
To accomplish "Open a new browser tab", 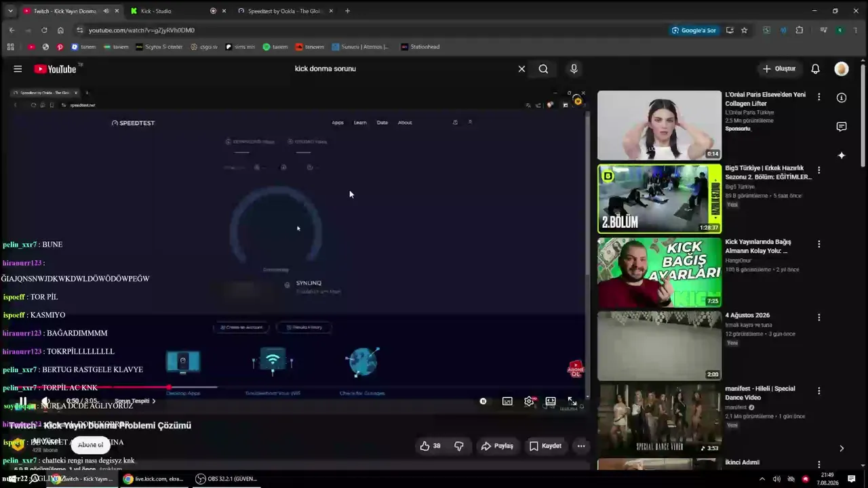I will pyautogui.click(x=347, y=11).
